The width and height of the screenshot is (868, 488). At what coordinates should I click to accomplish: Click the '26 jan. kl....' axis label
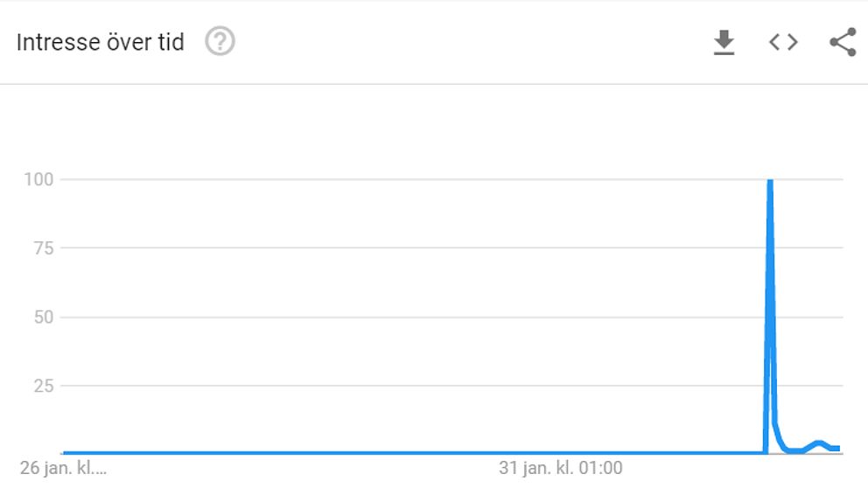pyautogui.click(x=63, y=468)
